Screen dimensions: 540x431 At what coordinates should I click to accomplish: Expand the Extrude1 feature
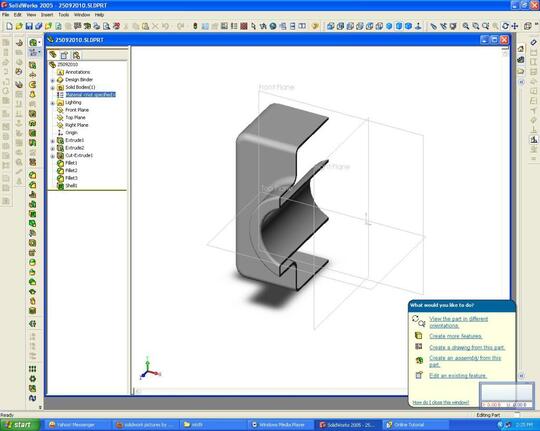coord(53,141)
